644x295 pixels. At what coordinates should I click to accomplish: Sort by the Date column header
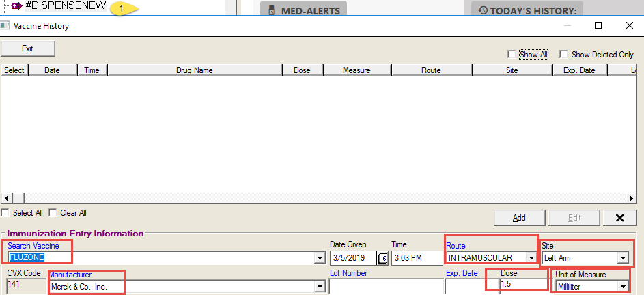[52, 70]
